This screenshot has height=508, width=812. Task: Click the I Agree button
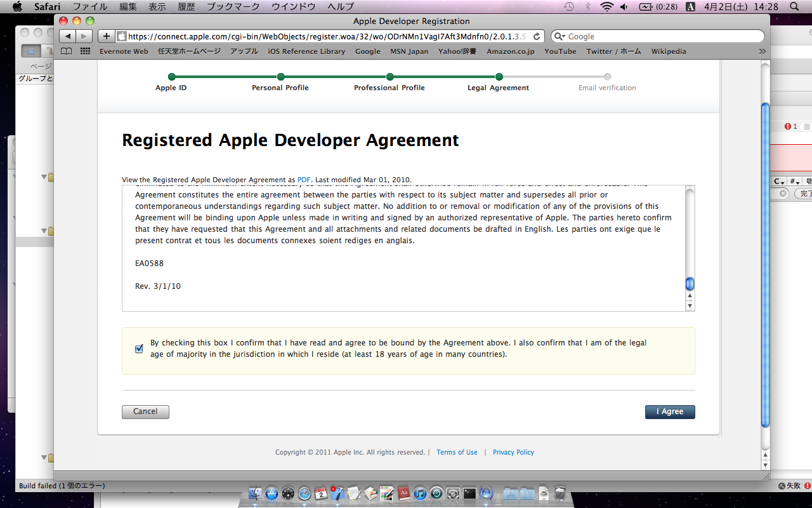(x=670, y=411)
